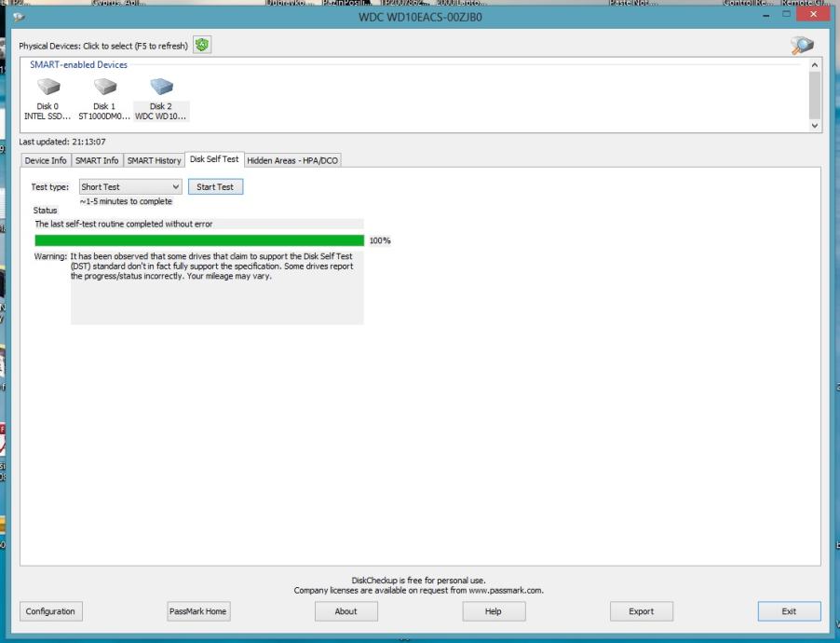Click the ~1-5 minutes to complete note
Viewport: 840px width, 643px height.
[126, 201]
